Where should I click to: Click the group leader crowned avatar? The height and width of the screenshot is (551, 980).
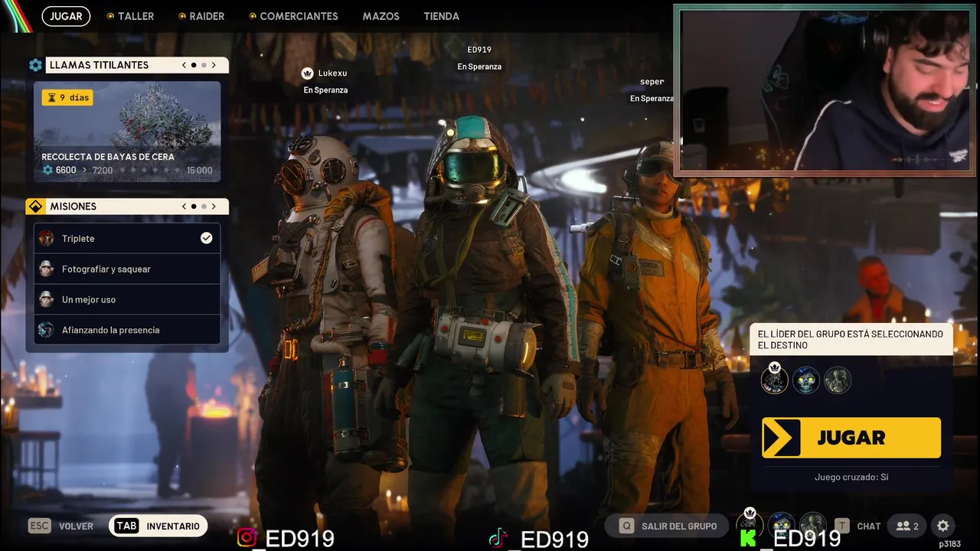775,380
